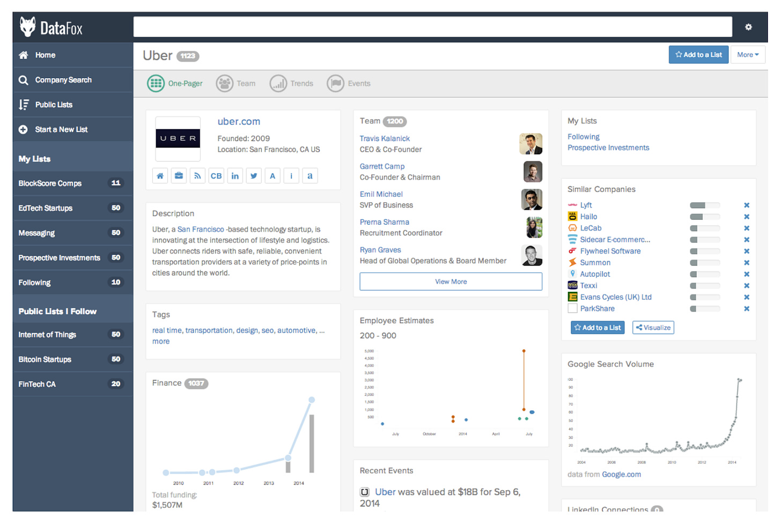This screenshot has width=781, height=532.
Task: Click View More team members button
Action: click(x=451, y=282)
